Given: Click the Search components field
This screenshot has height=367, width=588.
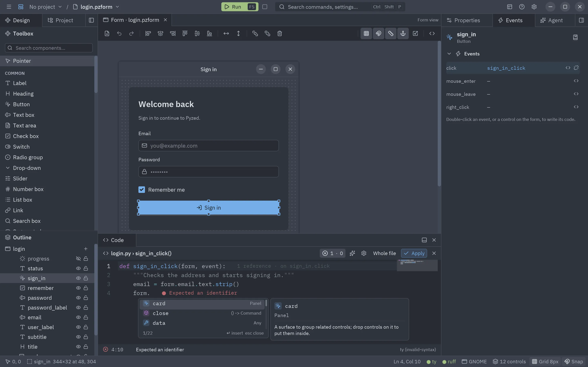Looking at the screenshot, I should tap(49, 48).
